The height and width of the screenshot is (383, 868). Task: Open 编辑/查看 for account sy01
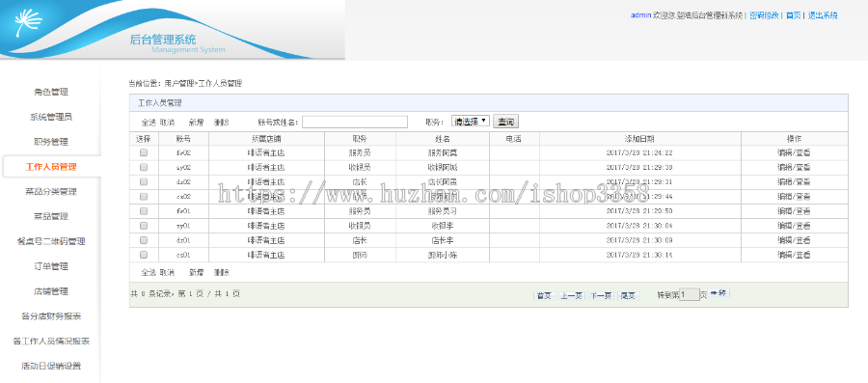(x=794, y=225)
